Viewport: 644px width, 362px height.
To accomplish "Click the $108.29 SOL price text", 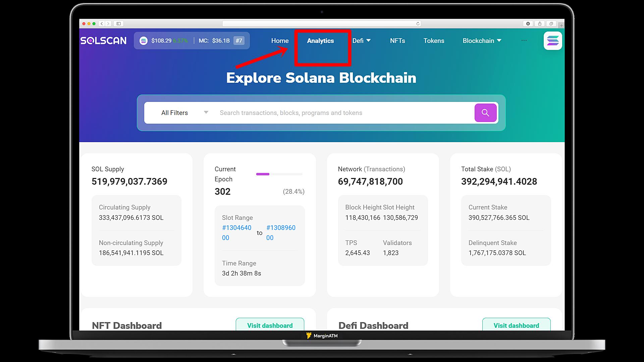I will point(161,41).
